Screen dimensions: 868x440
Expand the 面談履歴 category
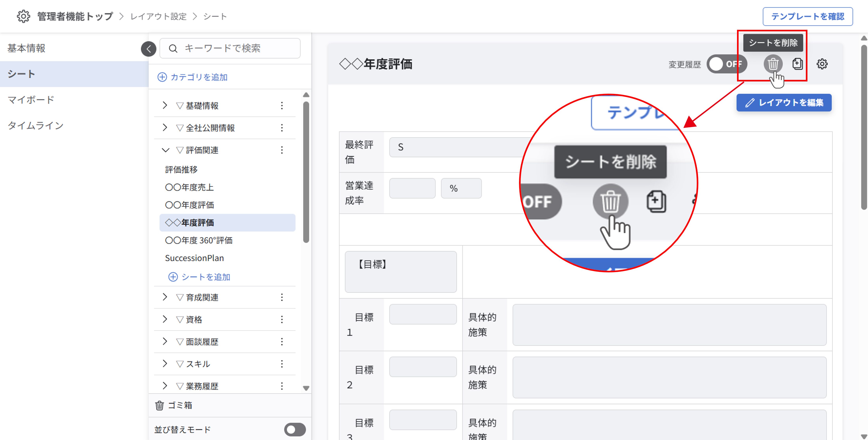pyautogui.click(x=165, y=342)
